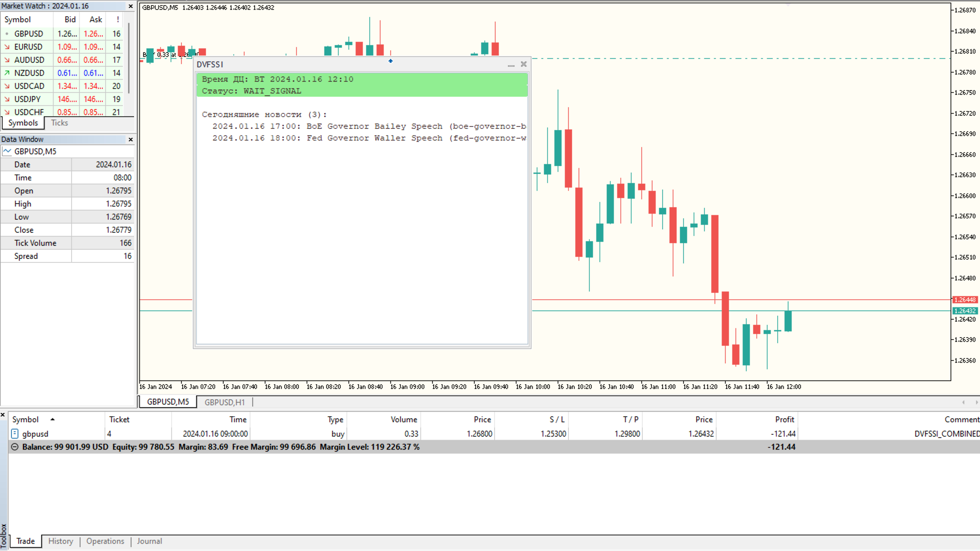The height and width of the screenshot is (551, 980).
Task: Click the gbpusd trade position document icon
Action: (x=14, y=433)
